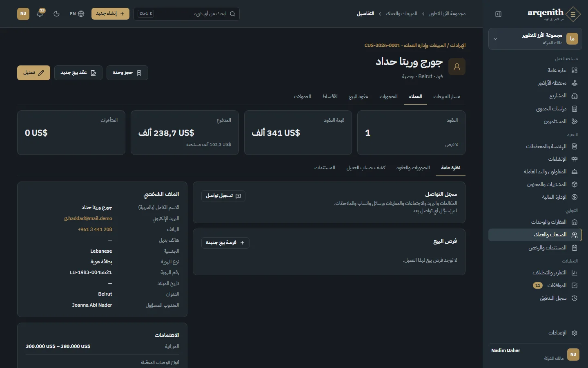Switch to مسار المبيعات tab

pos(447,96)
